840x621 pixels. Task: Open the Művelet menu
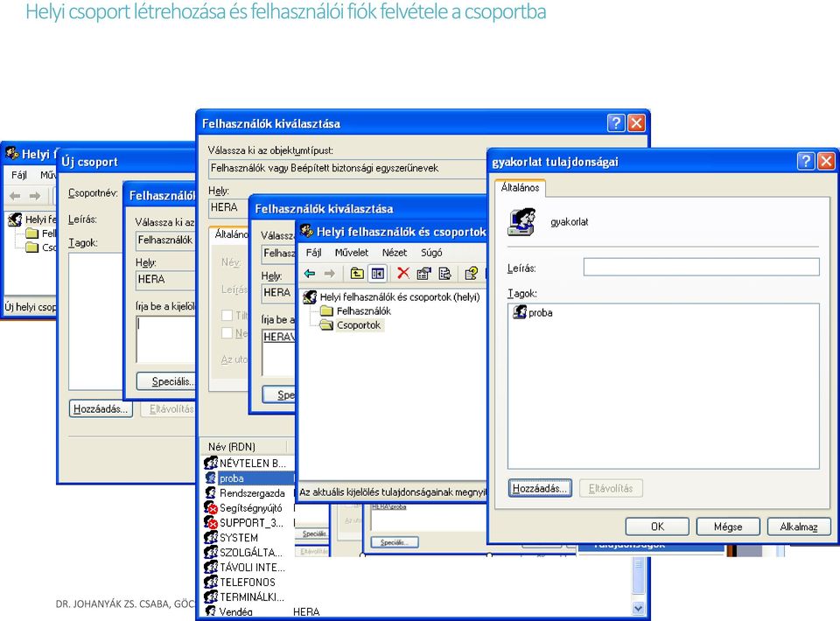(352, 252)
